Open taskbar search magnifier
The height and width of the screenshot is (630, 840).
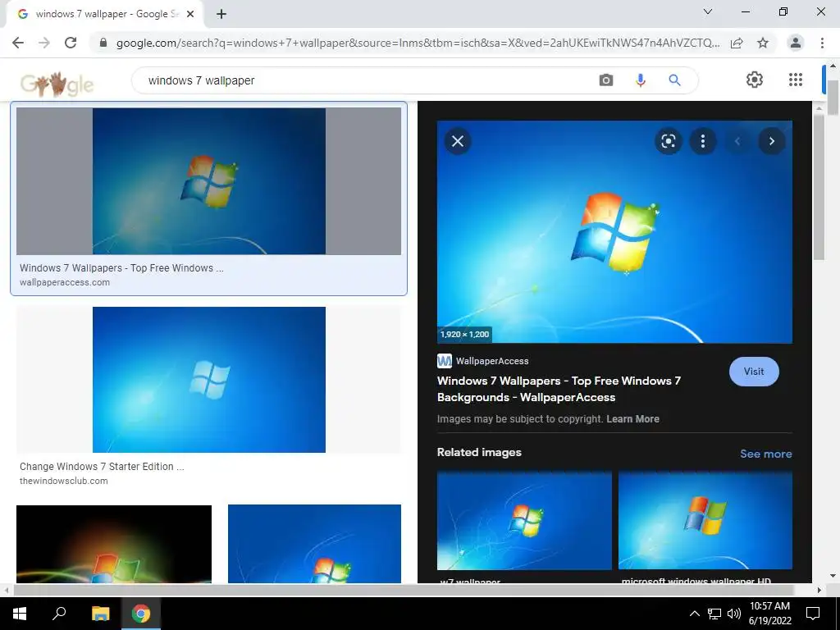[x=59, y=614]
